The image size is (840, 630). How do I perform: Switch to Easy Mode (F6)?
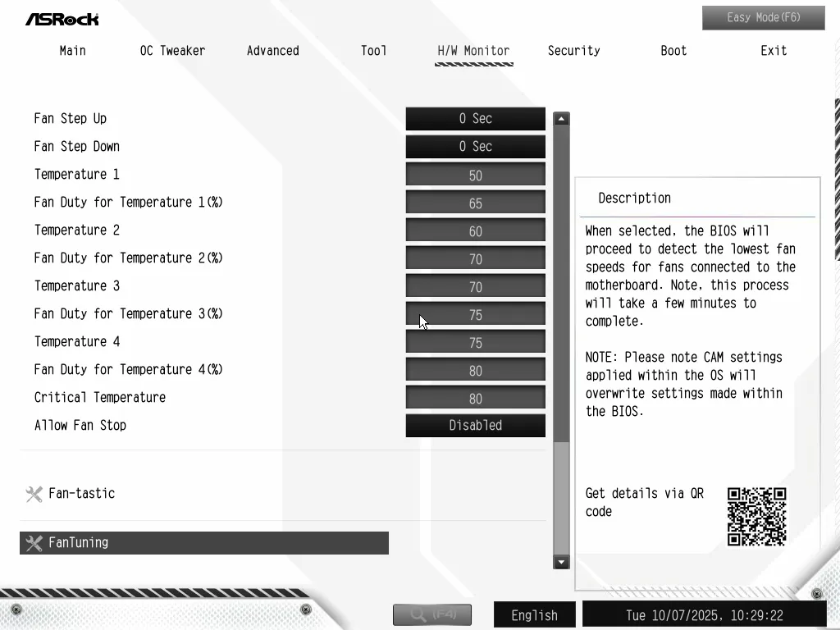(x=763, y=17)
